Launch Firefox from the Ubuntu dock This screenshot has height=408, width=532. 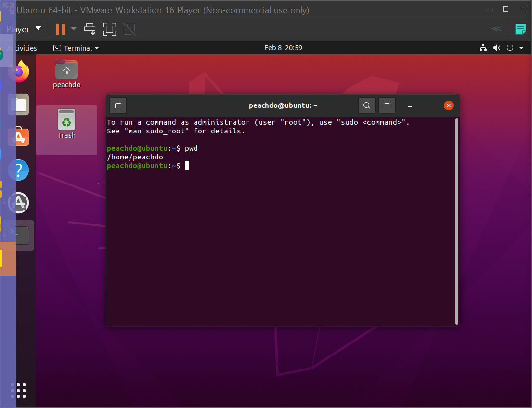(x=19, y=72)
